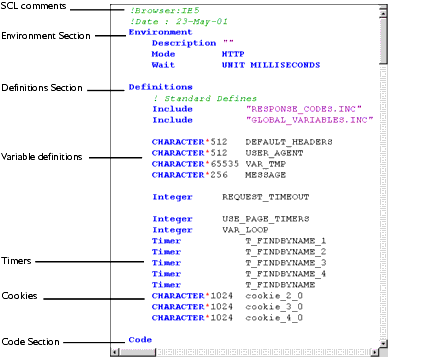Click the vertical scrollbar down arrow

(x=383, y=343)
